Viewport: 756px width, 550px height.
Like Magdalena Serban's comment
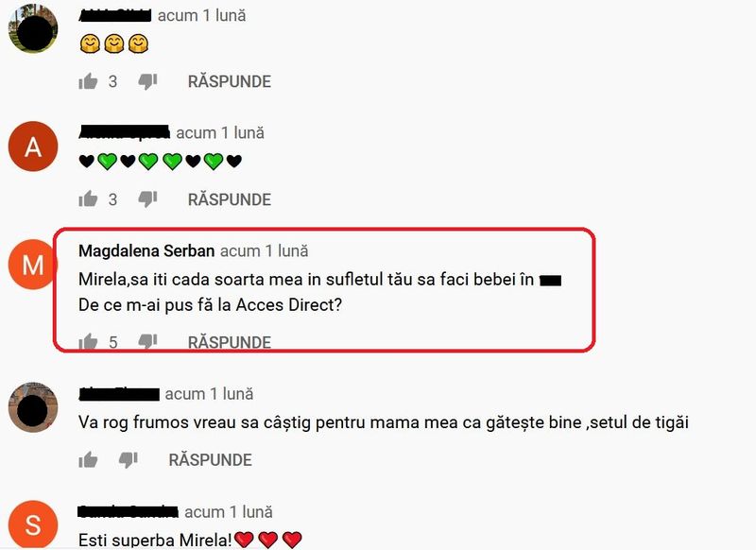[x=88, y=342]
